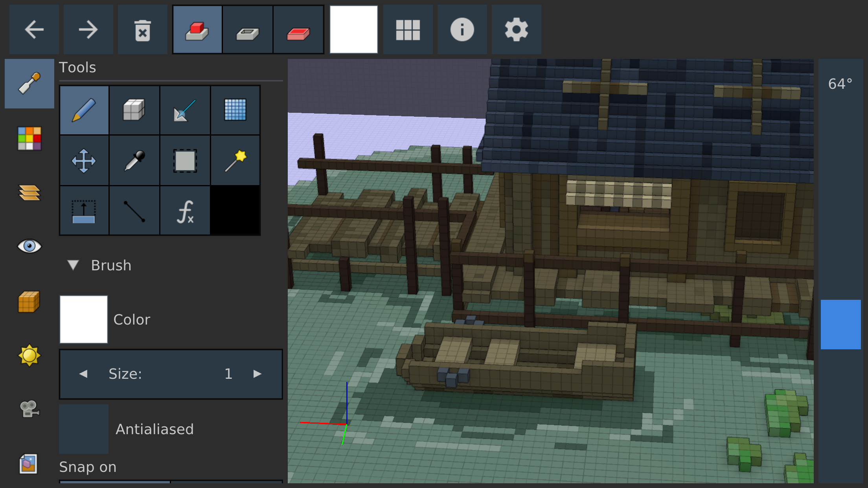Select the cube shape tool

pyautogui.click(x=134, y=110)
